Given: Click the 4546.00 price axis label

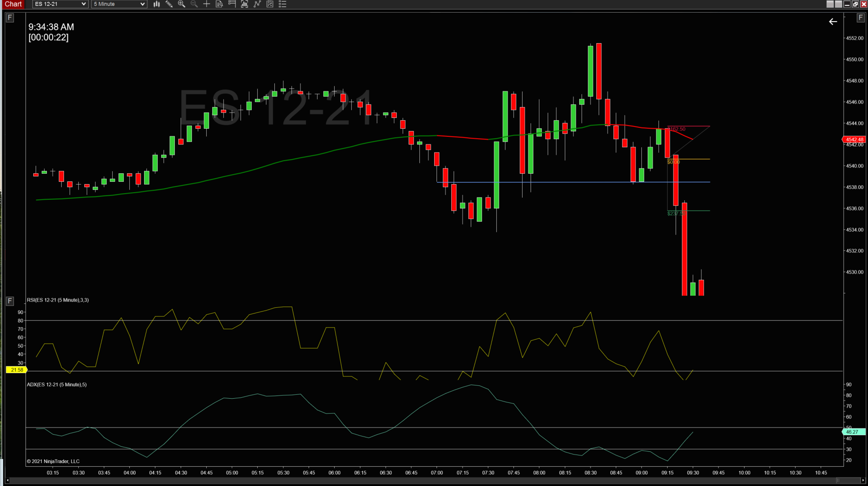Looking at the screenshot, I should [854, 102].
